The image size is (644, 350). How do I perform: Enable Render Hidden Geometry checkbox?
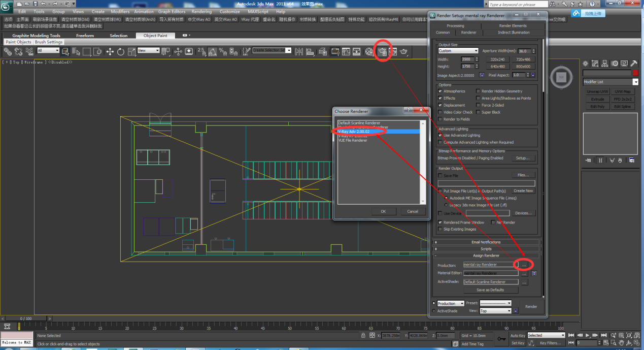point(478,91)
